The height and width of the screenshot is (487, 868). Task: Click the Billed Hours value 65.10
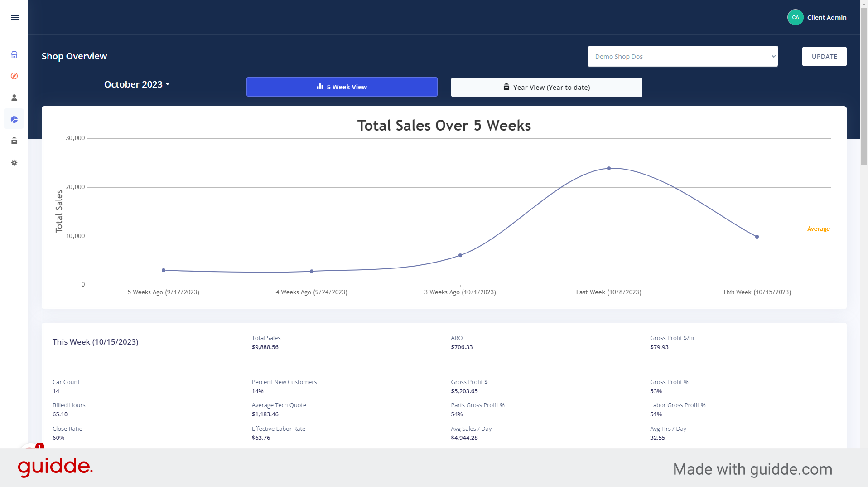point(60,414)
